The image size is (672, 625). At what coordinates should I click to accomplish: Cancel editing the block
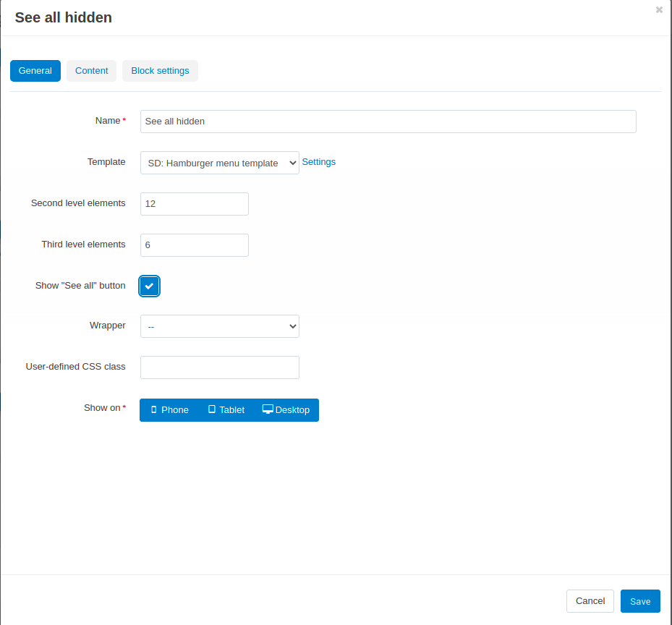point(590,601)
